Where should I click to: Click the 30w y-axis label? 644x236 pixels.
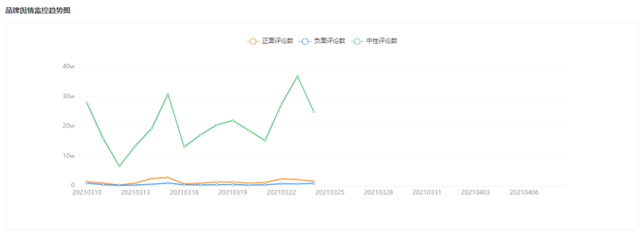click(x=69, y=97)
